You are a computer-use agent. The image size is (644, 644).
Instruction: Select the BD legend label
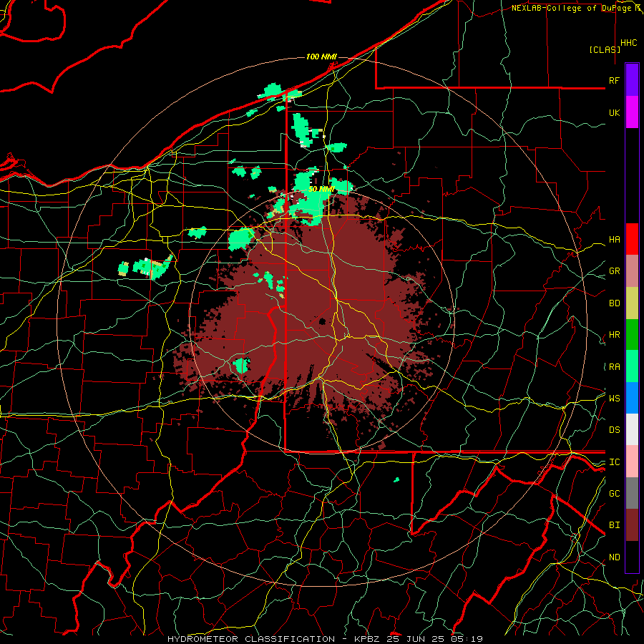(x=615, y=303)
